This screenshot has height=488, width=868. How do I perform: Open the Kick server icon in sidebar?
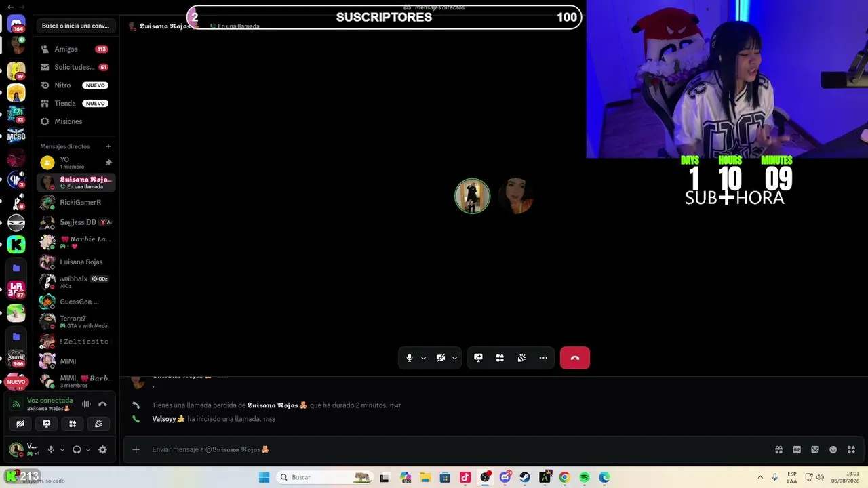(x=16, y=244)
